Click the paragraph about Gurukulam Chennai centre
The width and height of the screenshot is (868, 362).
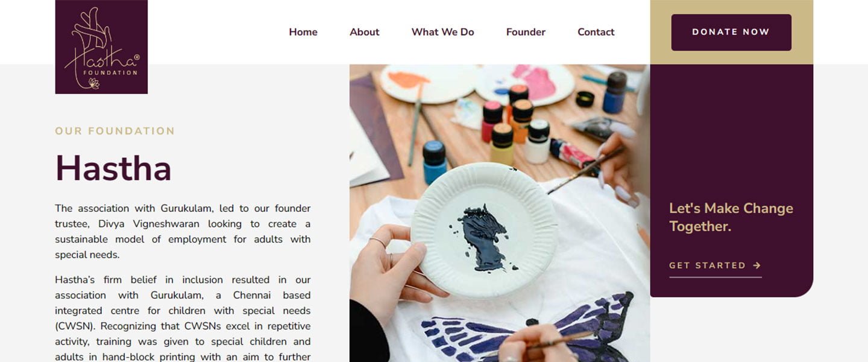pyautogui.click(x=183, y=318)
